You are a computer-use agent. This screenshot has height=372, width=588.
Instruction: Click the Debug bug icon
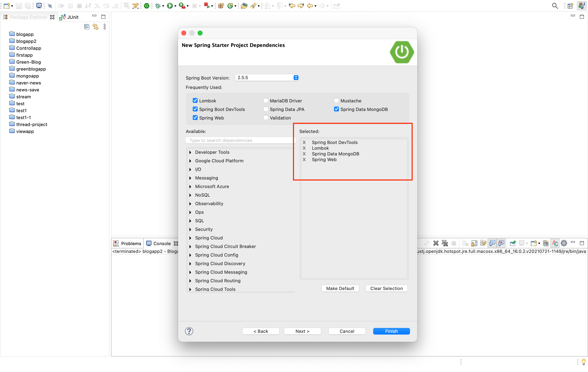point(158,6)
